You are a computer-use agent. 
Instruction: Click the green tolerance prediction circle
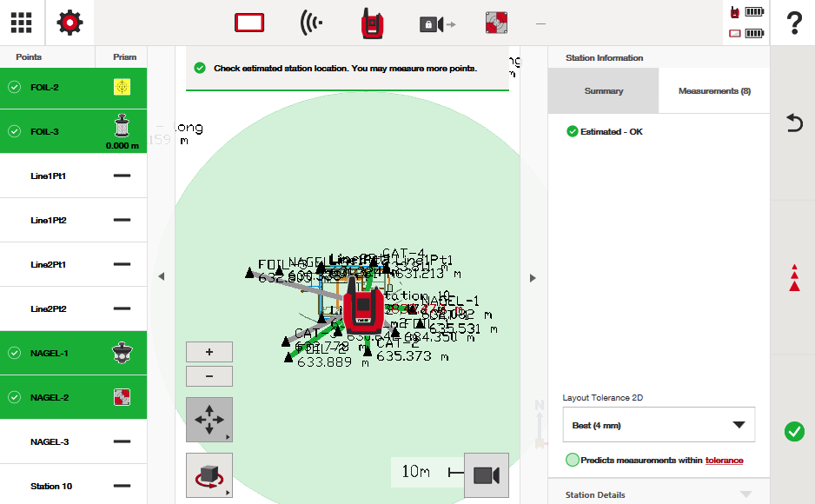point(572,461)
